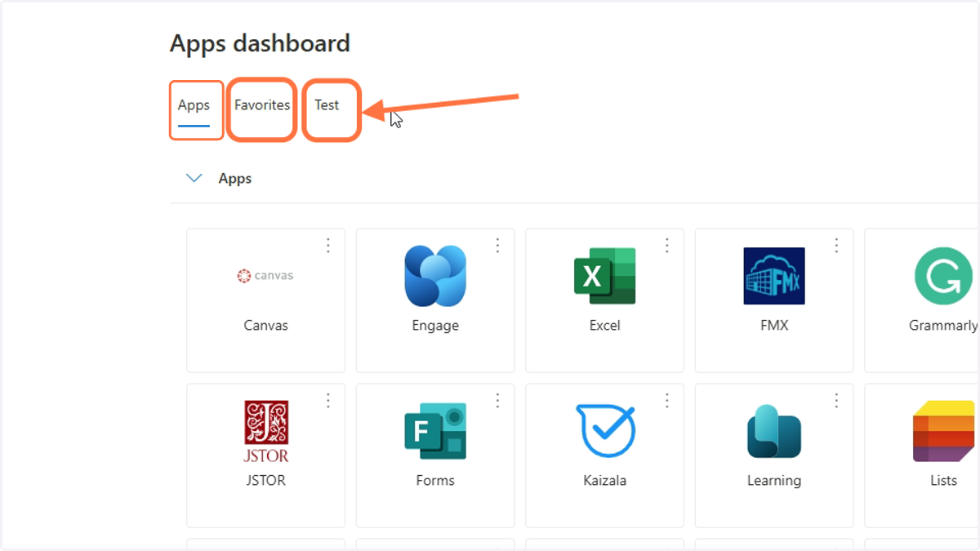Click the Kaizala tile label
980x551 pixels.
[x=605, y=480]
